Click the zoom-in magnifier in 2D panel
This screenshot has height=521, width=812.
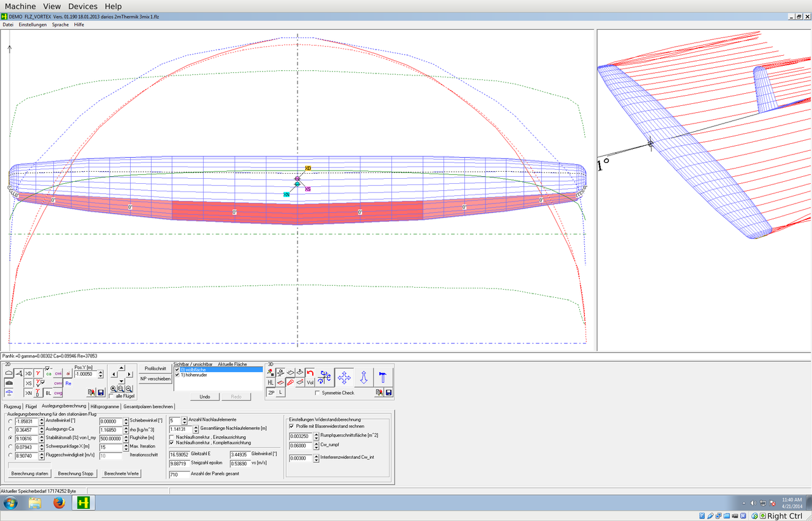(x=114, y=389)
